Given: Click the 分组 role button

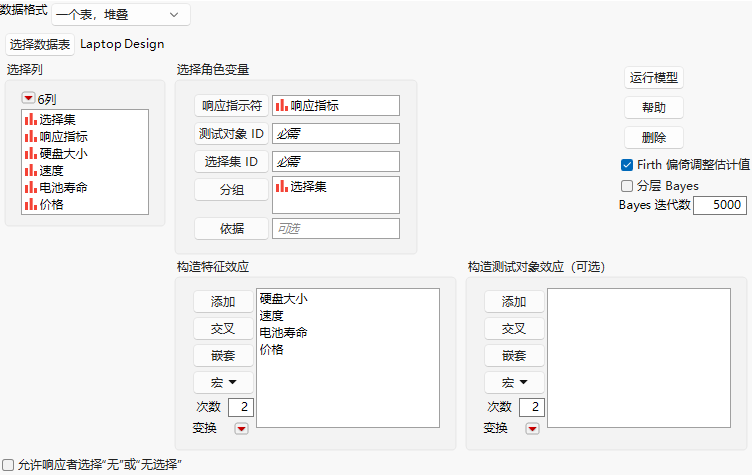Looking at the screenshot, I should 232,190.
